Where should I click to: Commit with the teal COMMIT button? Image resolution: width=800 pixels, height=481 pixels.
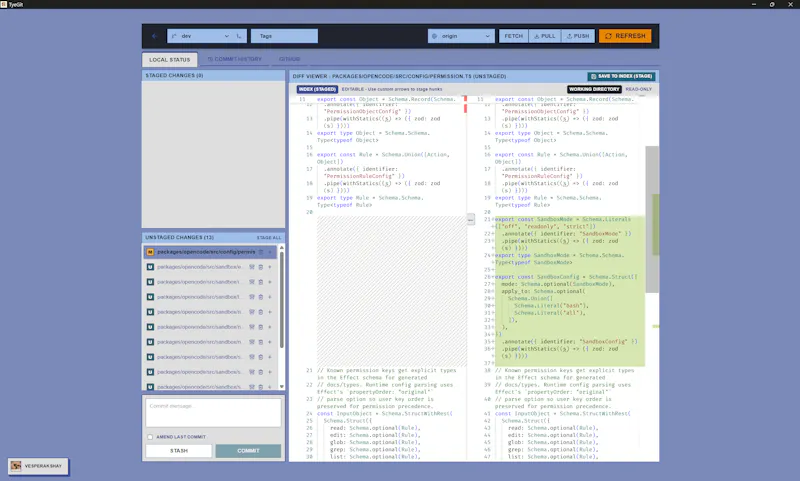tap(248, 451)
